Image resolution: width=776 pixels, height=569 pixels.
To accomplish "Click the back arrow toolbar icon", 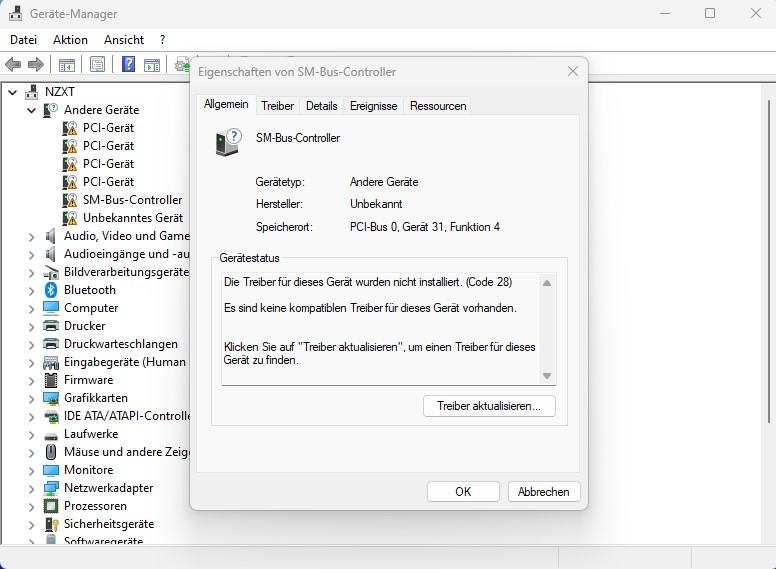I will coord(13,64).
